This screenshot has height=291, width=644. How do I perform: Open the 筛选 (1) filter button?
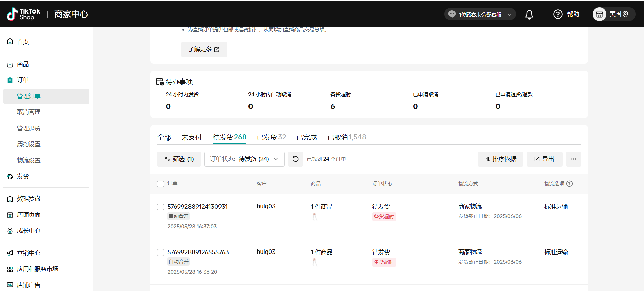pyautogui.click(x=179, y=159)
